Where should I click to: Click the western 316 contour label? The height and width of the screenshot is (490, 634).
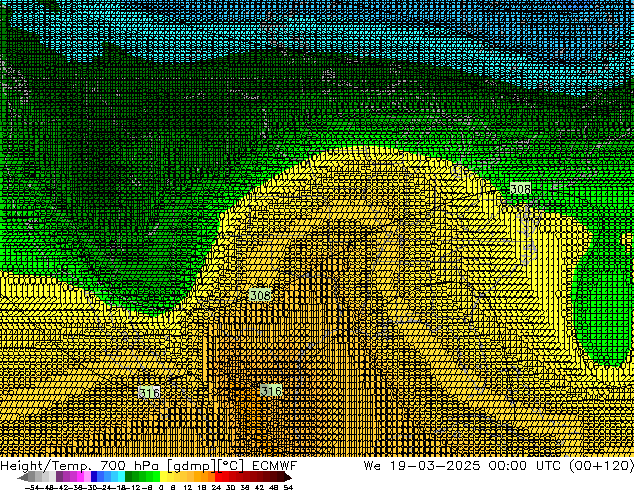tap(149, 392)
